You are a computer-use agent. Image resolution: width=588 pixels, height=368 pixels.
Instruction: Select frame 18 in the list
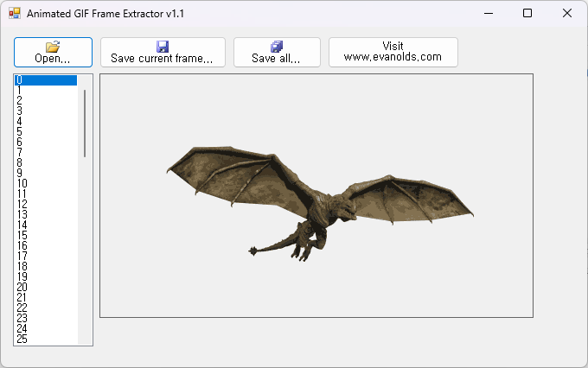click(46, 267)
